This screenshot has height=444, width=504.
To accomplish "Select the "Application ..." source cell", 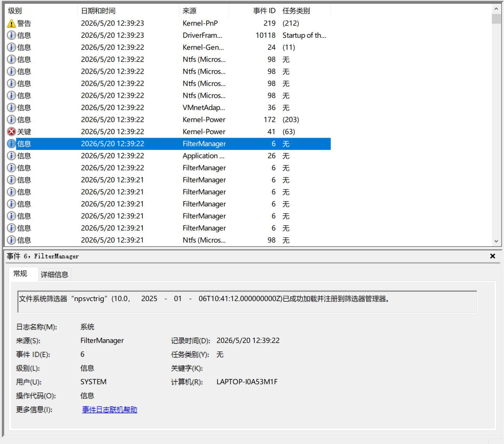I will (x=204, y=156).
